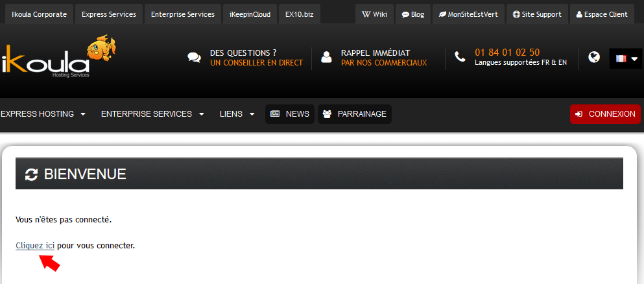Expand the Express Hosting menu
Screen dimensions: 644x284
(43, 114)
